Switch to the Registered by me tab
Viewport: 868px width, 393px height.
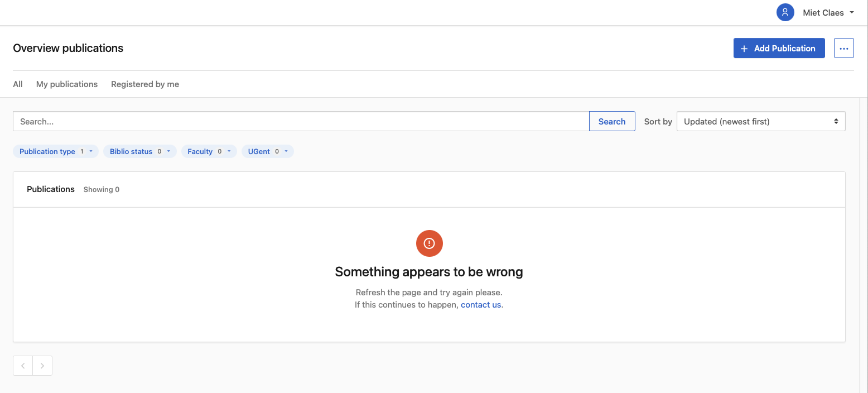point(145,84)
